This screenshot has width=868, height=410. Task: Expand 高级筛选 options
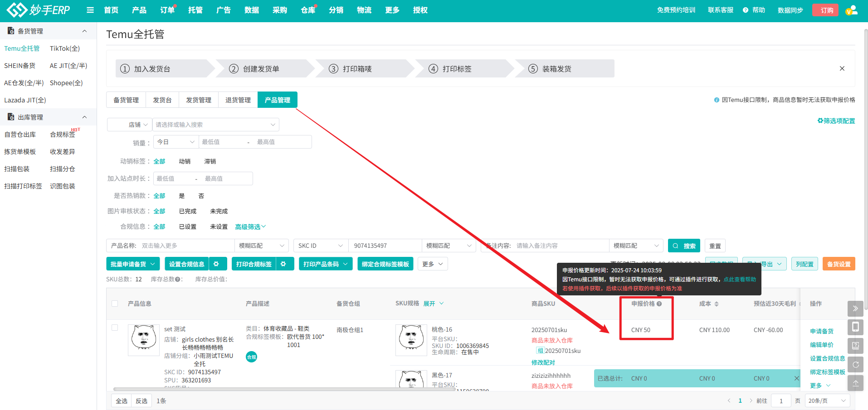[250, 227]
